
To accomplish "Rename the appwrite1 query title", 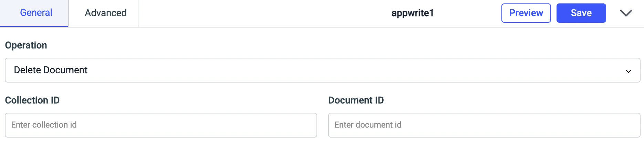I will (412, 13).
